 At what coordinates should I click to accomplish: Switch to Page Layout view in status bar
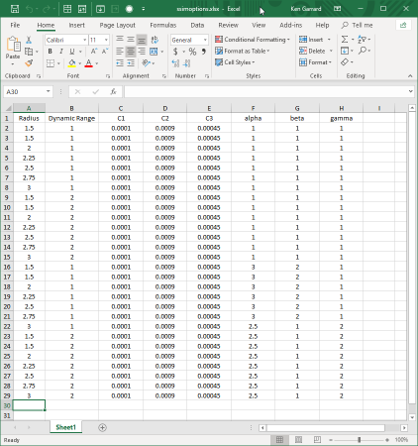[298, 440]
